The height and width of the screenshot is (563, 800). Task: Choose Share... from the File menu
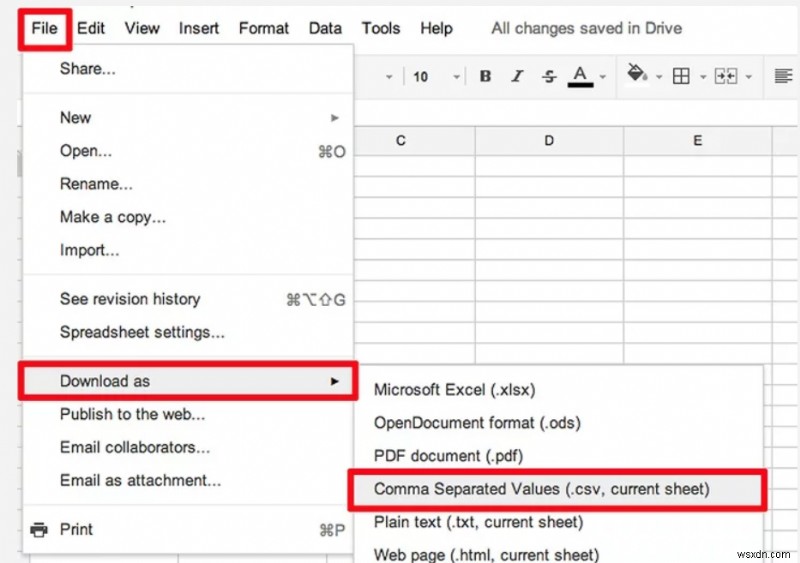pyautogui.click(x=188, y=68)
